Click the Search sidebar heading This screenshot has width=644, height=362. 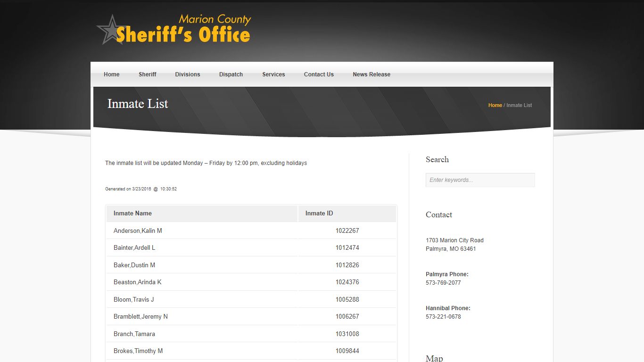(437, 159)
